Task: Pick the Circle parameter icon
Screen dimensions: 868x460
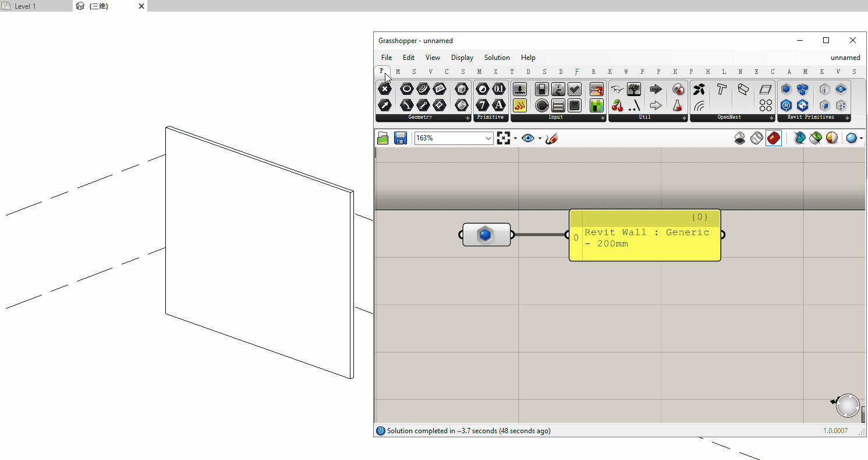Action: click(x=406, y=89)
